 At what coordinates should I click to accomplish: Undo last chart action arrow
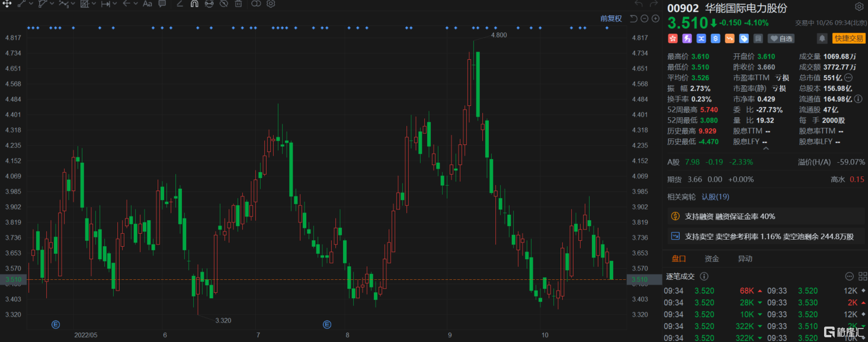pos(639,4)
